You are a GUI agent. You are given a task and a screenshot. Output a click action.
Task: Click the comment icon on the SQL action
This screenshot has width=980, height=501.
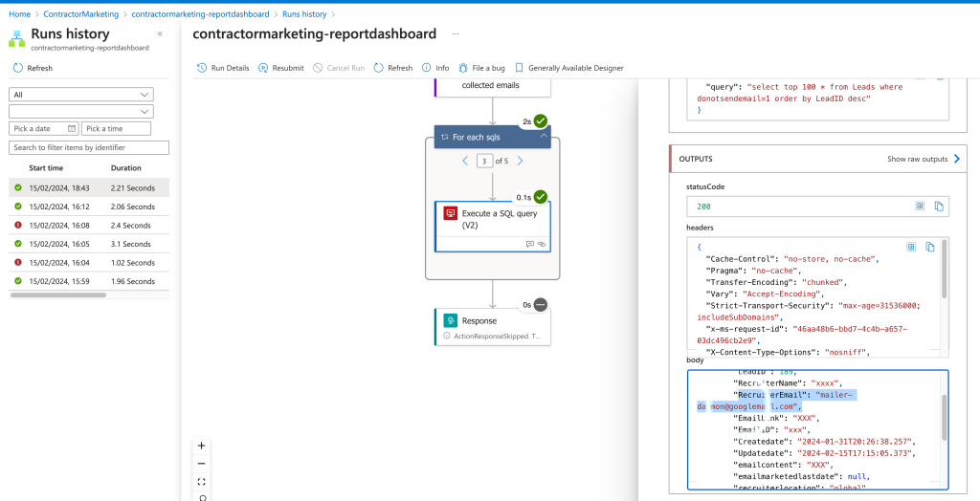tap(530, 244)
